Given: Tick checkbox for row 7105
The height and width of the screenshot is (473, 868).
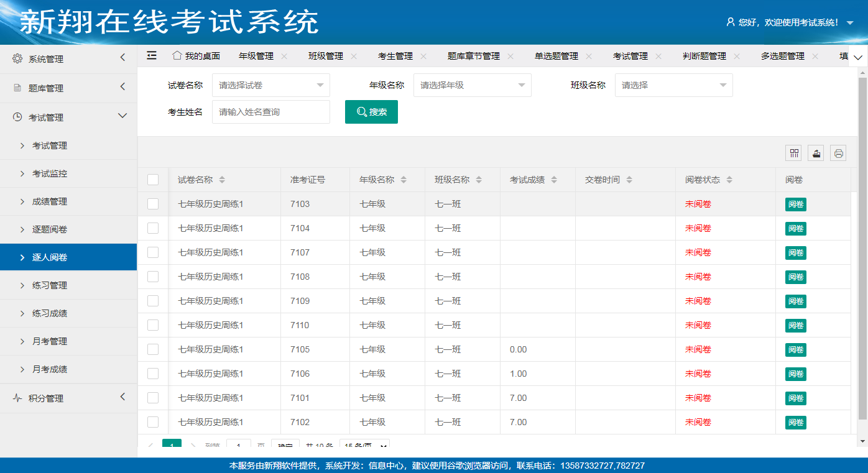Looking at the screenshot, I should (x=153, y=349).
